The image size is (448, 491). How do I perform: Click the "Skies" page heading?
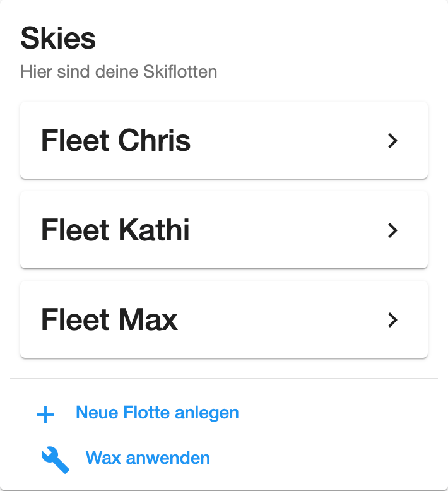point(58,38)
